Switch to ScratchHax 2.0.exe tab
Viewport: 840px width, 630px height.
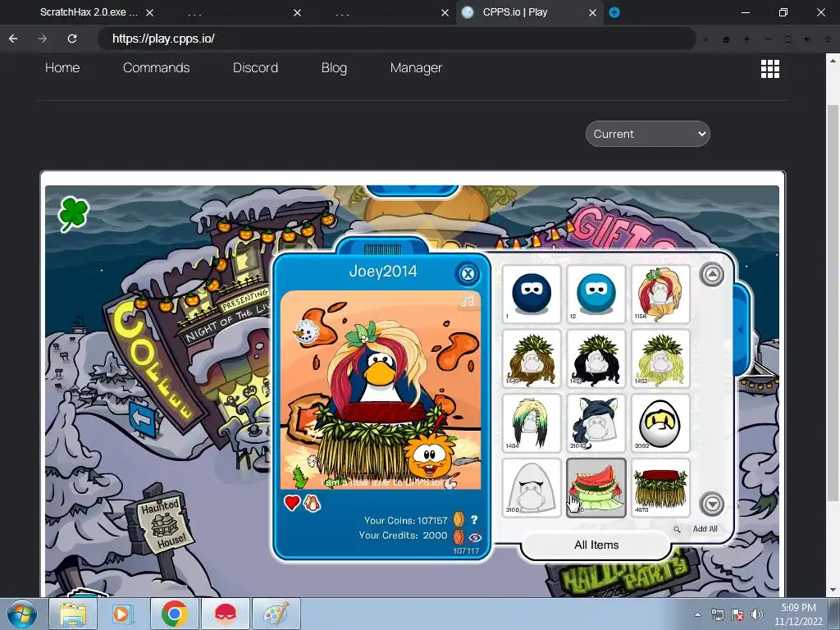pyautogui.click(x=89, y=12)
